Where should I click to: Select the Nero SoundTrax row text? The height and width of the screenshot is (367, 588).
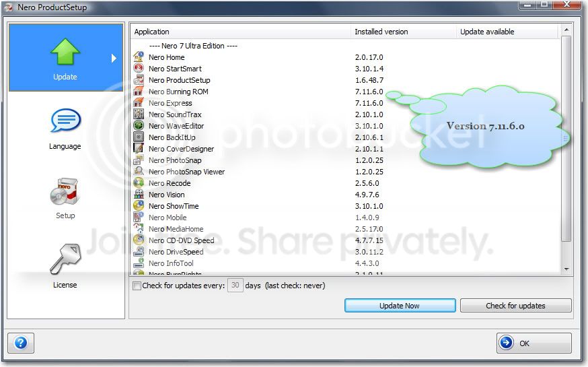point(175,114)
